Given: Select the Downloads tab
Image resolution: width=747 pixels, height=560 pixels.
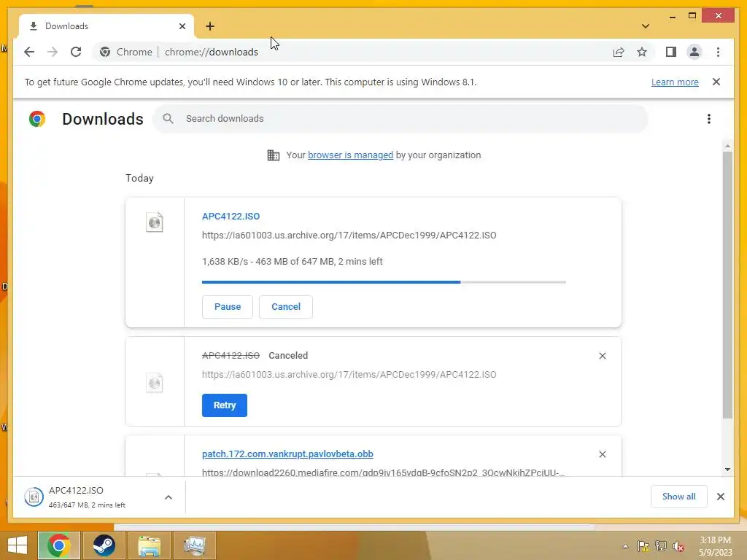Looking at the screenshot, I should coord(106,26).
